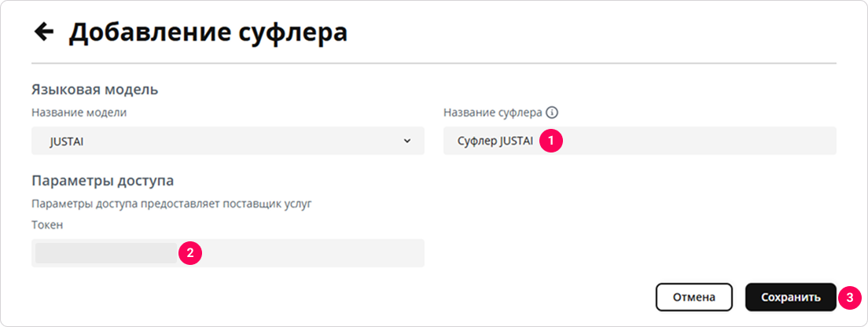868x327 pixels.
Task: Click the Языковая модель section heading
Action: [x=95, y=90]
